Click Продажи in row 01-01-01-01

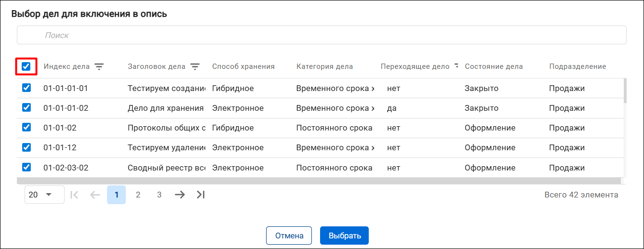click(x=567, y=88)
